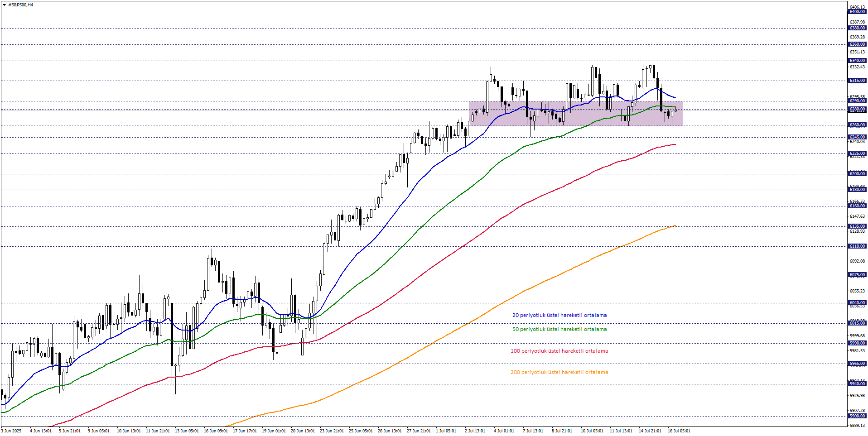The image size is (868, 436).
Task: Select the purple consolidation rectangle on chart
Action: point(575,113)
